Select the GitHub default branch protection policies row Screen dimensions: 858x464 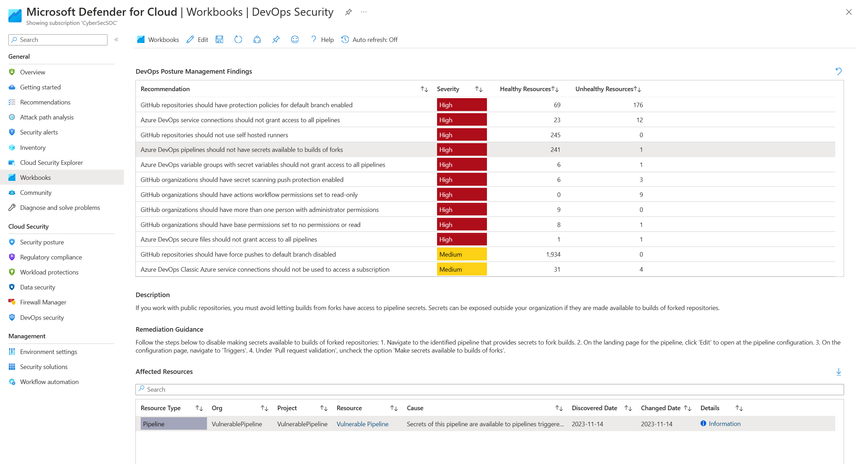click(x=485, y=105)
